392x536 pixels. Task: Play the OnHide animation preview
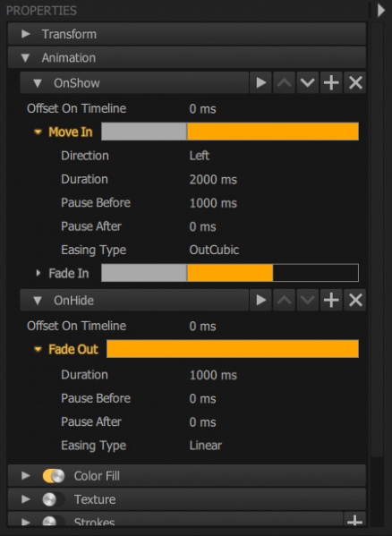click(260, 300)
